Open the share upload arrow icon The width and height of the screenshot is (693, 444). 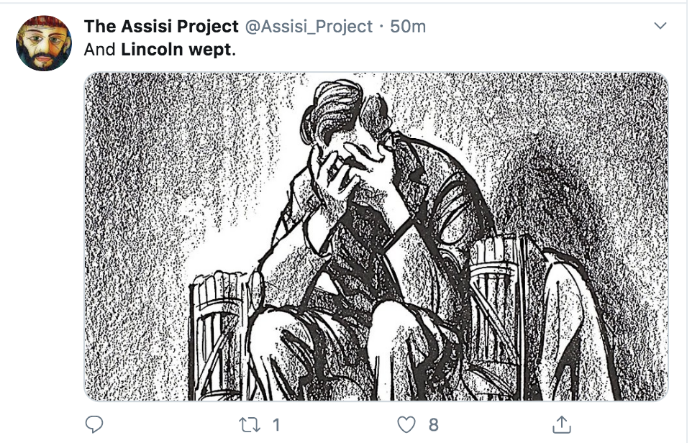pyautogui.click(x=561, y=425)
